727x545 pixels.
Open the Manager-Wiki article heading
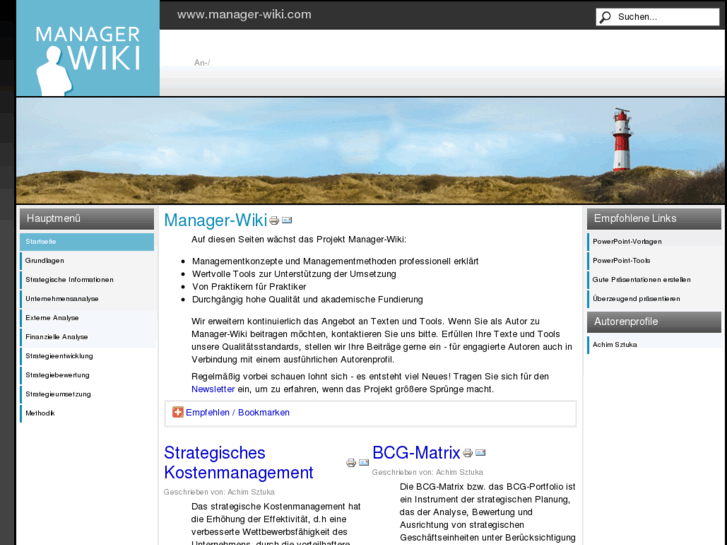(x=216, y=220)
